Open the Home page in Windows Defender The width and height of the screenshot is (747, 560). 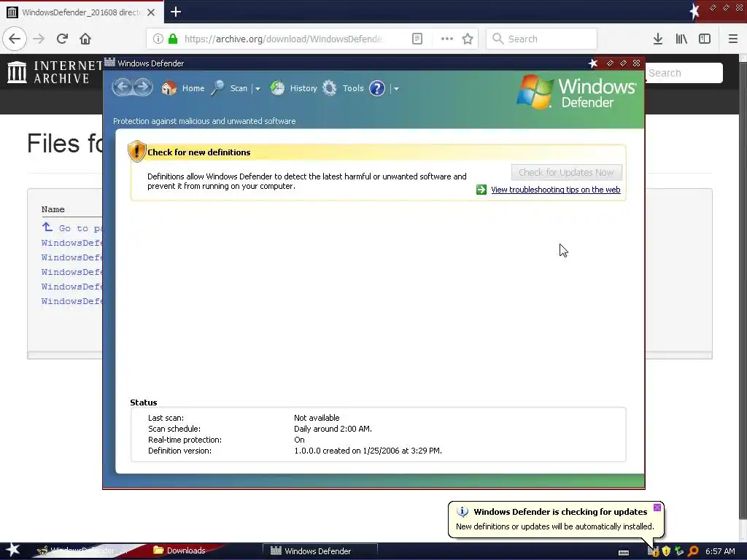point(183,88)
